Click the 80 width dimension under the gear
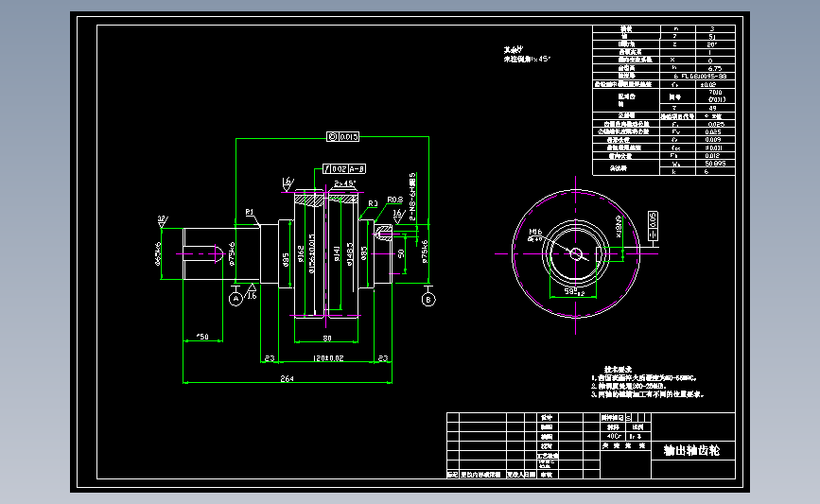820x504 pixels. point(327,339)
